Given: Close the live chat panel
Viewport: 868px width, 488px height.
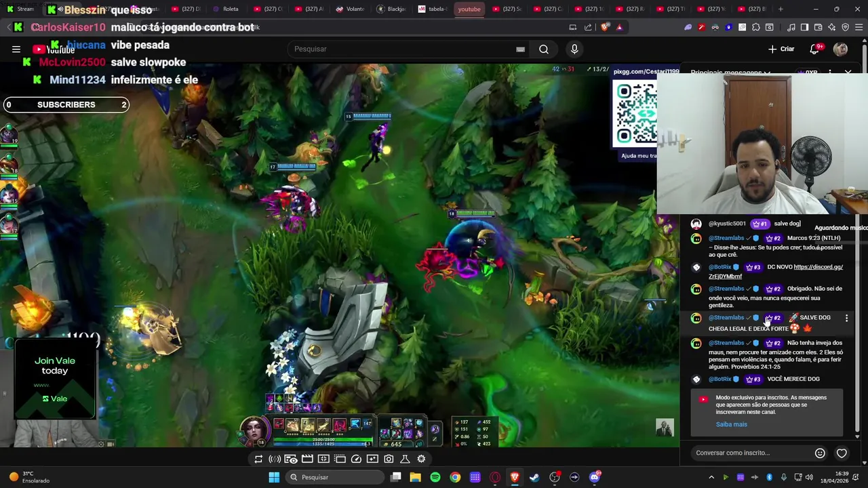Looking at the screenshot, I should coord(848,72).
